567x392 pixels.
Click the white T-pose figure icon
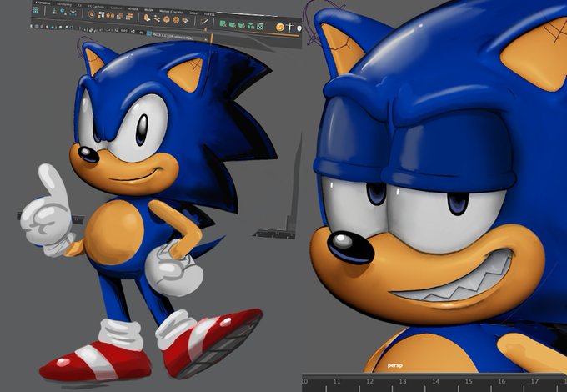(x=289, y=28)
